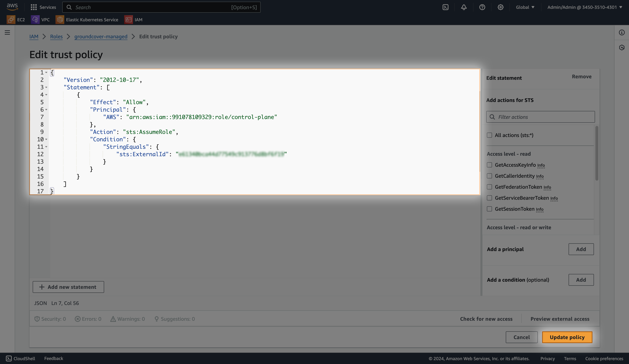This screenshot has width=629, height=364.
Task: Navigate to groundcover-managed breadcrumb link
Action: [x=101, y=37]
